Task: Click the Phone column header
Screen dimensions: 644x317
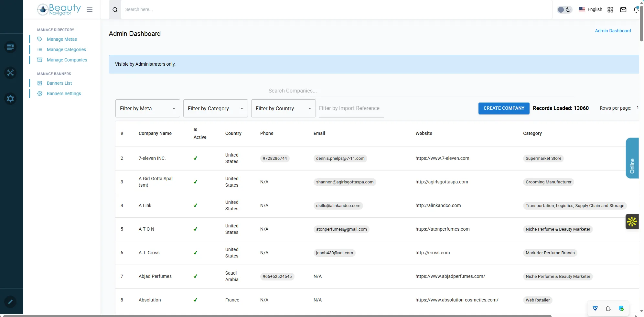Action: [267, 133]
